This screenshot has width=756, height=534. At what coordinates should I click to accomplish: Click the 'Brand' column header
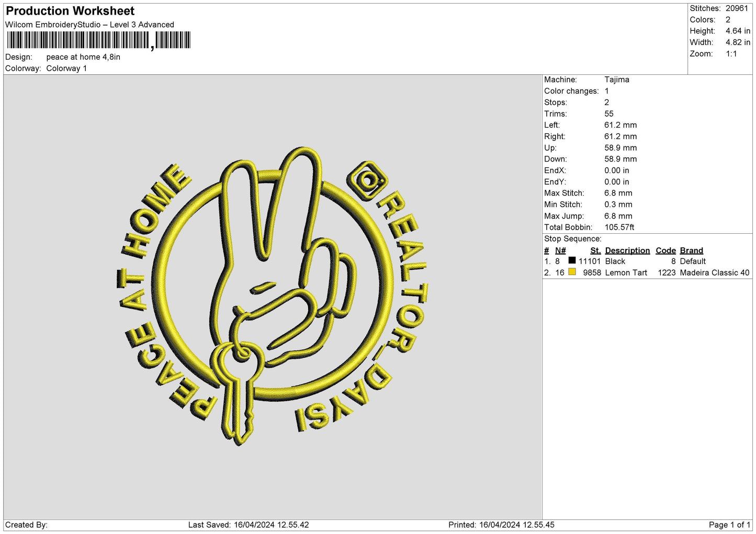pyautogui.click(x=691, y=251)
